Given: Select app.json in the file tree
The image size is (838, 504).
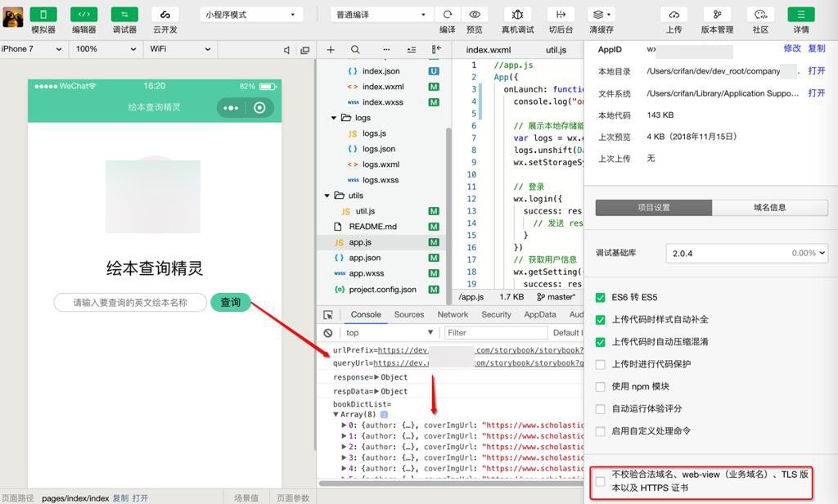Looking at the screenshot, I should [365, 259].
